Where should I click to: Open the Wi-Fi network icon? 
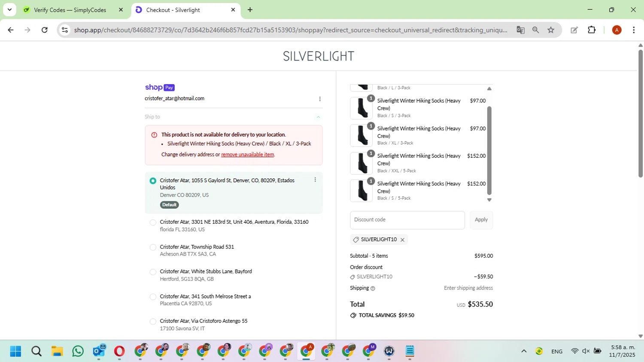tap(574, 351)
